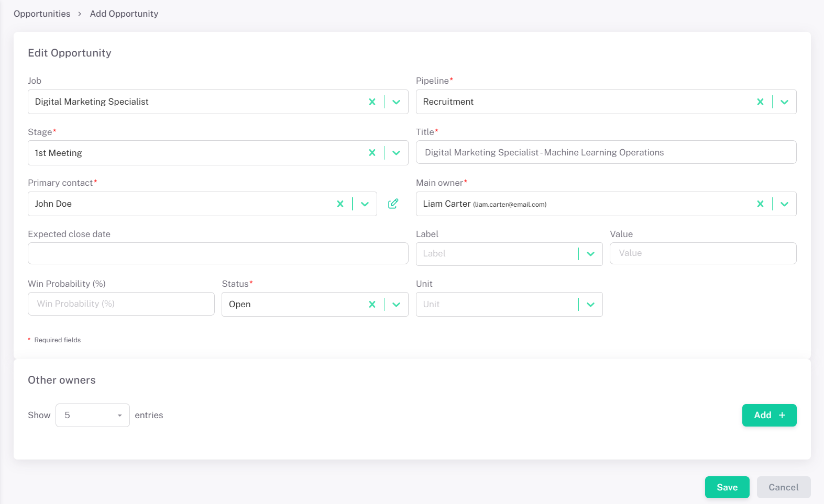Open the Label dropdown
Screen dimensions: 824x504
[590, 254]
